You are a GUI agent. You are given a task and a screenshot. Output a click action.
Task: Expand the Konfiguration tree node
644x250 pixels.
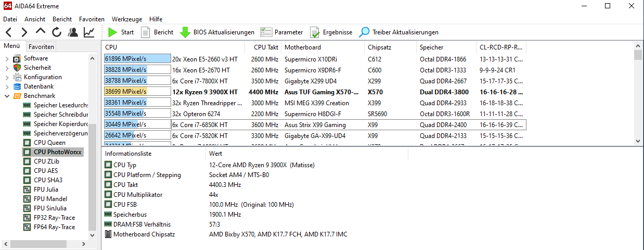7,77
